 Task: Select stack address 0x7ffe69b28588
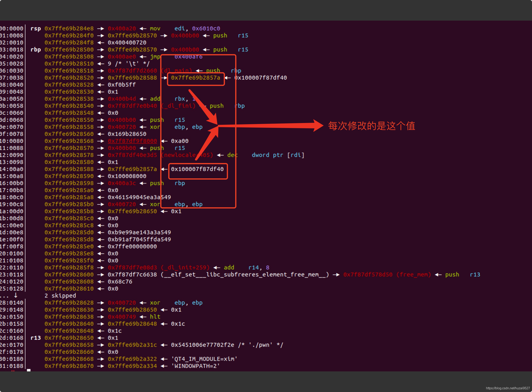tap(69, 169)
